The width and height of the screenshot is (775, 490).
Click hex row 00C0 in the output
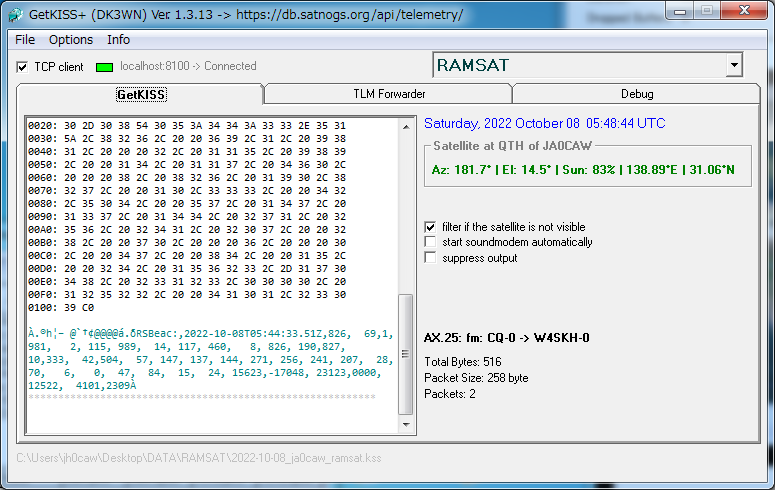tap(187, 256)
